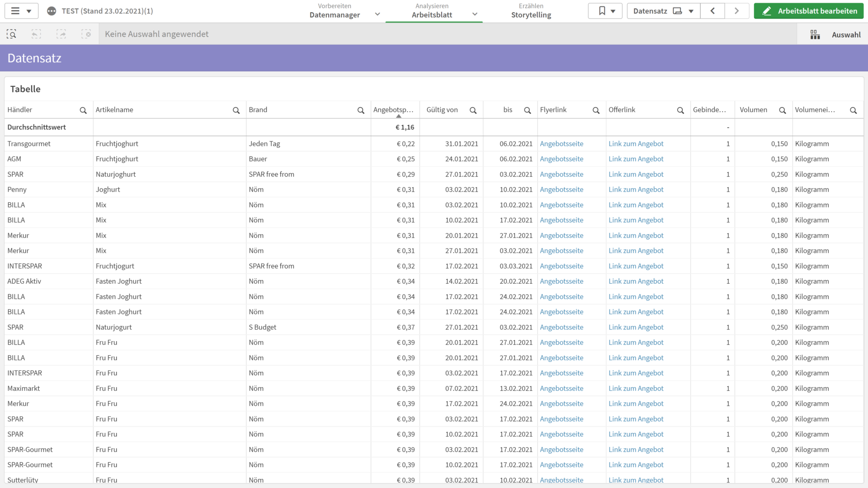The image size is (868, 488).
Task: Expand Vorbereiten Datenmanager dropdown chevron
Action: pyautogui.click(x=377, y=14)
